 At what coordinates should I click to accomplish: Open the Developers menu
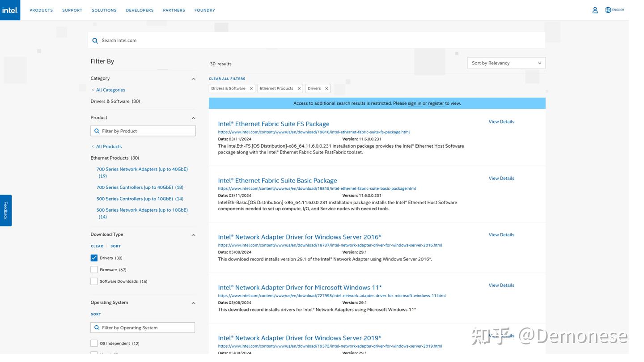pyautogui.click(x=140, y=10)
